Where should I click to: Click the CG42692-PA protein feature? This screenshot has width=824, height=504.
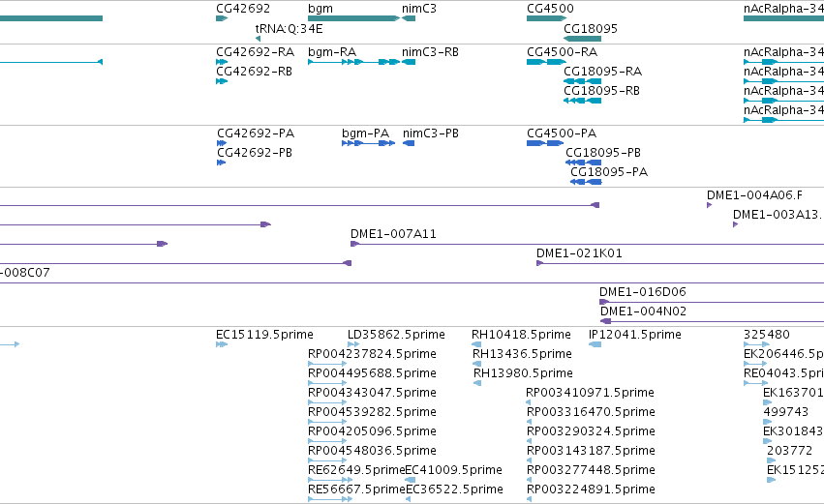[222, 143]
